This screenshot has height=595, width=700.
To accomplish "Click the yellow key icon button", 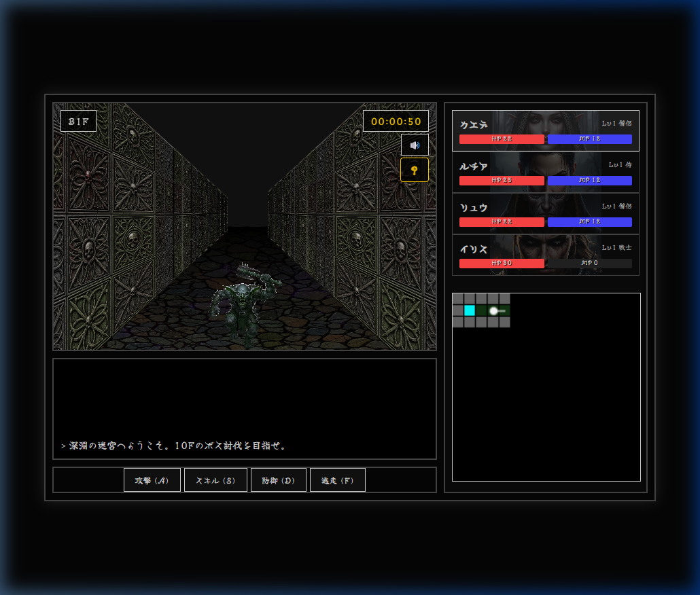I will (x=415, y=170).
